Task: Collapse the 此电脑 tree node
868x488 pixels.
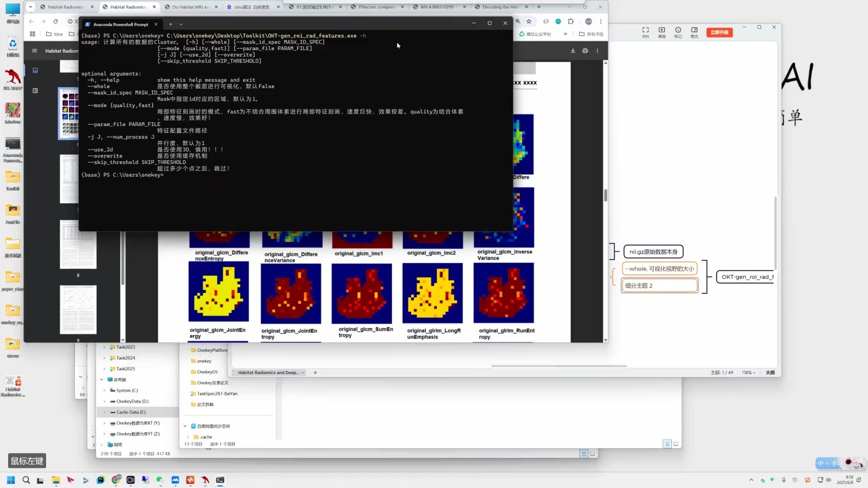Action: pyautogui.click(x=102, y=380)
